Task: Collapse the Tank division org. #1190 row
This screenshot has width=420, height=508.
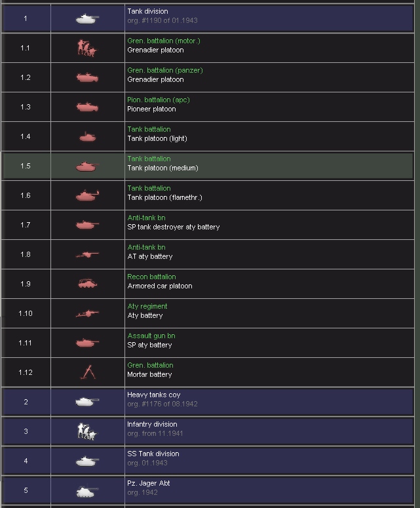Action: 26,18
